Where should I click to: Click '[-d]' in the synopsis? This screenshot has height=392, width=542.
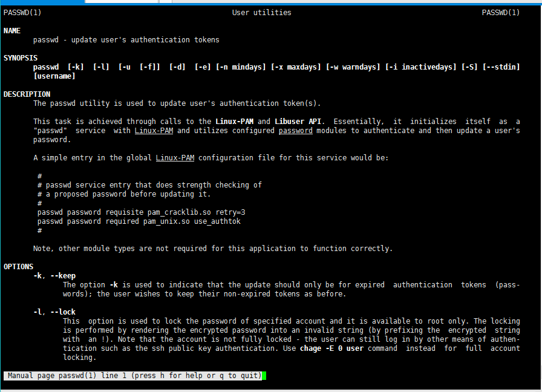[x=177, y=67]
